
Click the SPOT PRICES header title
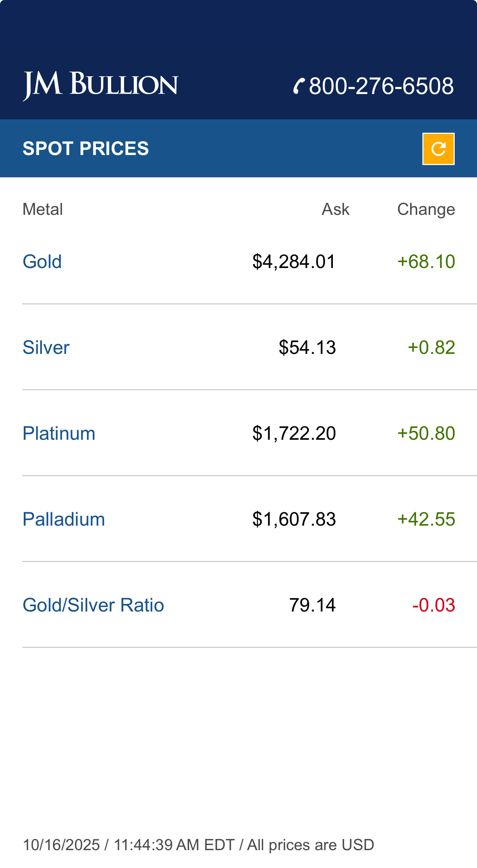[86, 149]
